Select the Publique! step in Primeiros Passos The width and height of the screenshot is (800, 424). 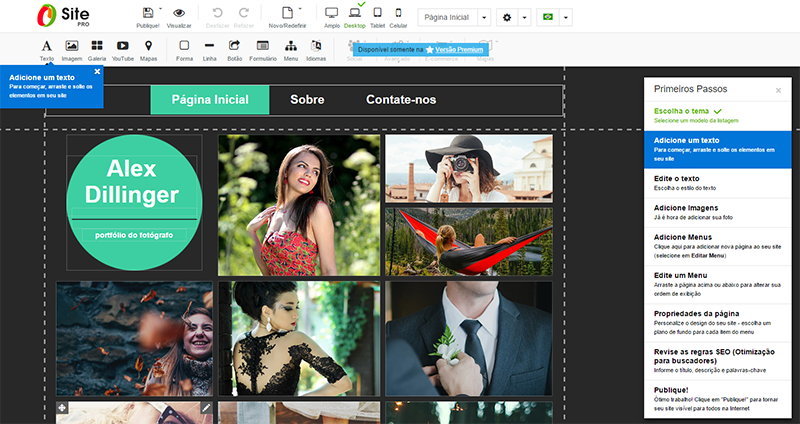717,399
